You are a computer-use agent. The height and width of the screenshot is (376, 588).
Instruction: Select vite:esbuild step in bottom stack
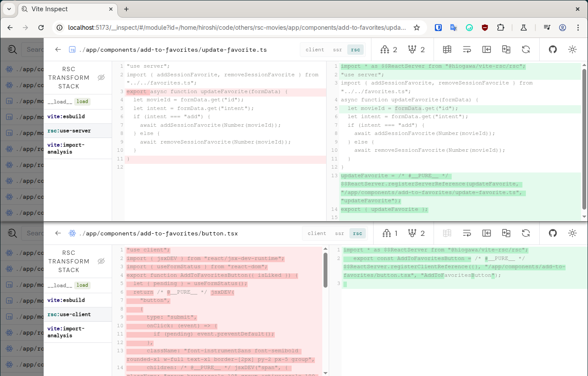(66, 300)
